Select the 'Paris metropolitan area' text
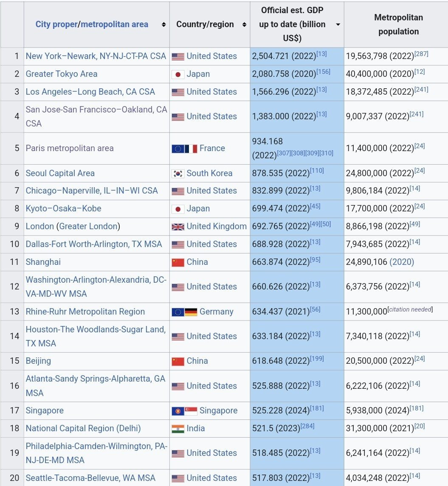This screenshot has height=486, width=448. pyautogui.click(x=70, y=148)
